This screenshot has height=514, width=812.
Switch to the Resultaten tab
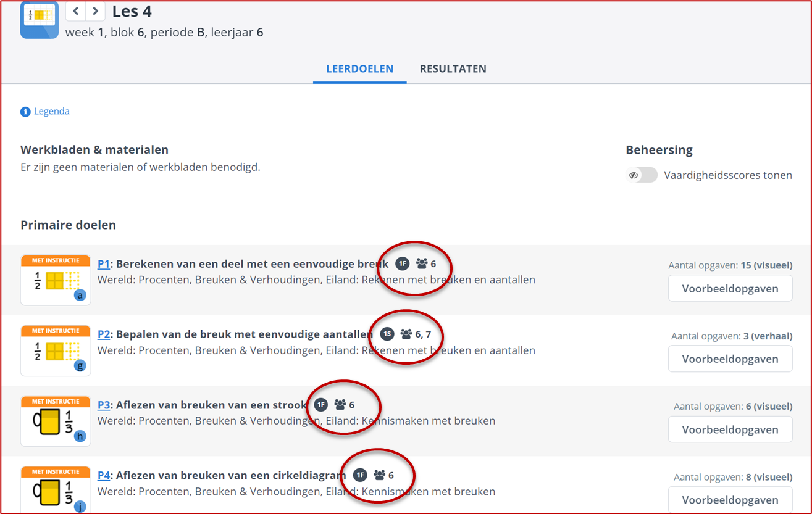(x=453, y=69)
